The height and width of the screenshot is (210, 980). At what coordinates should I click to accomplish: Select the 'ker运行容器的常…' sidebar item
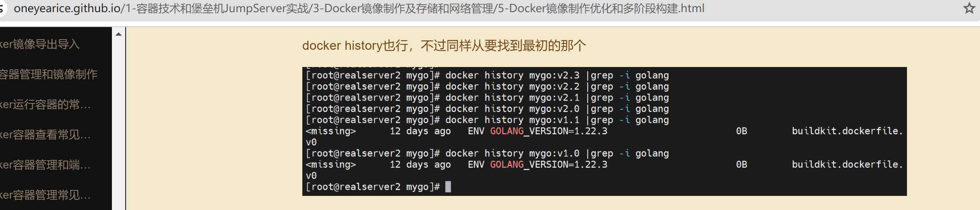[45, 105]
